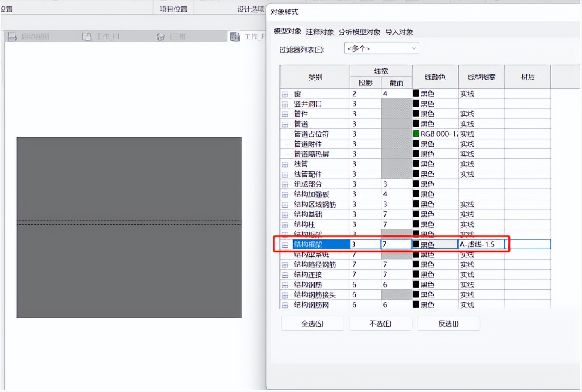Image resolution: width=582 pixels, height=392 pixels.
Task: Click the green color swatch for 管道占位符
Action: pyautogui.click(x=416, y=134)
